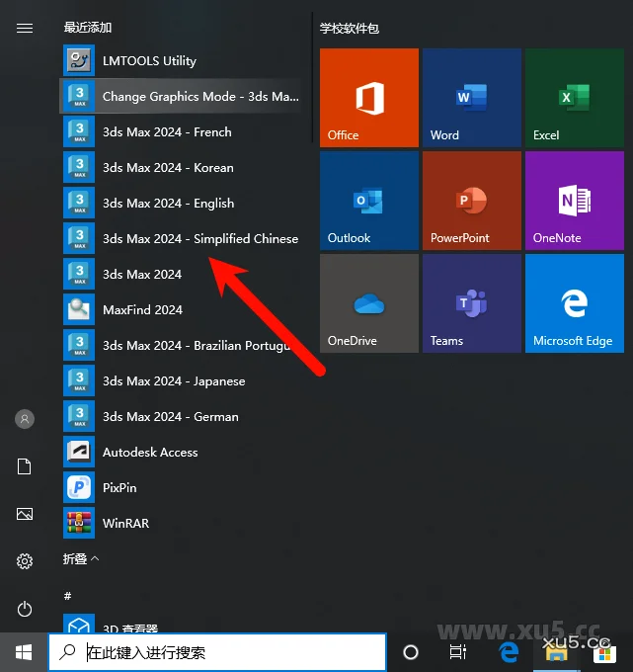633x672 pixels.
Task: Expand the Start menu hamburger navigation
Action: pyautogui.click(x=25, y=29)
